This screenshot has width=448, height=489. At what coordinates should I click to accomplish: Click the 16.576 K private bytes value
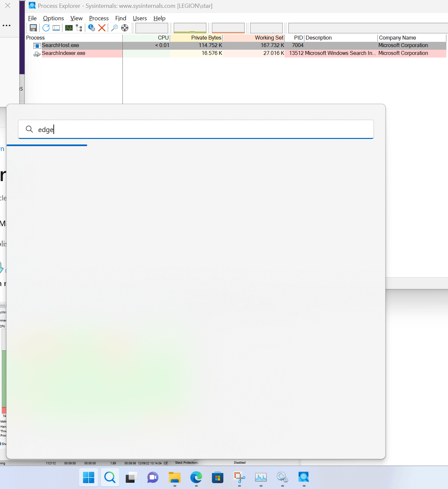(212, 53)
